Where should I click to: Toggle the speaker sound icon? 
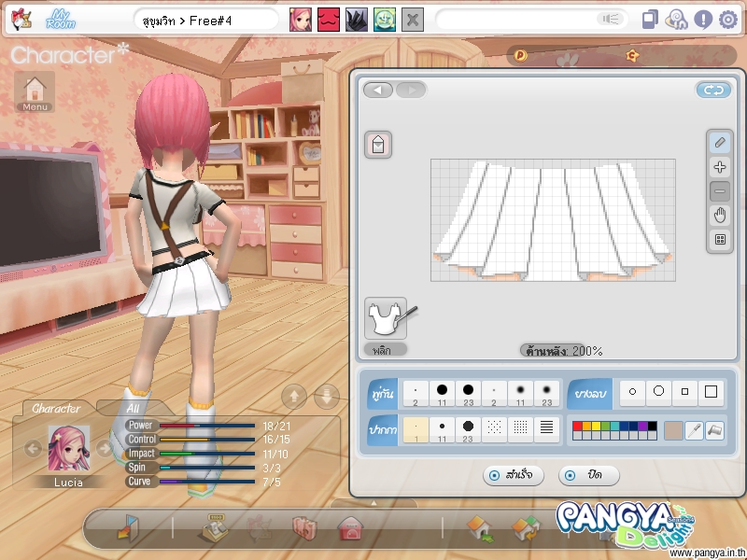click(x=611, y=19)
